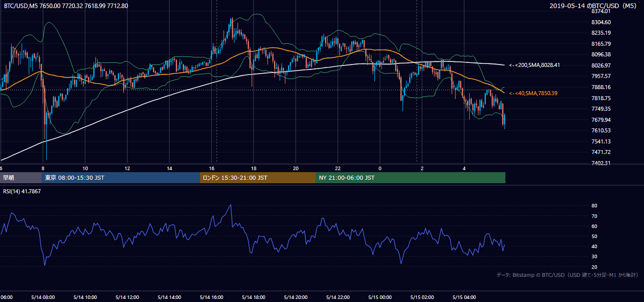This screenshot has width=644, height=302.
Task: Click the bottom time label 5/14 22:00
Action: [x=338, y=297]
